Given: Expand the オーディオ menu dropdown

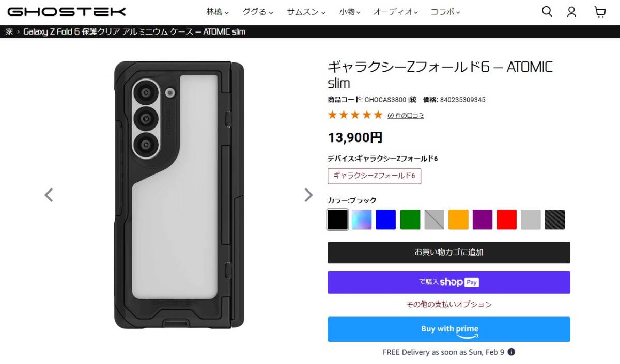Looking at the screenshot, I should point(395,12).
